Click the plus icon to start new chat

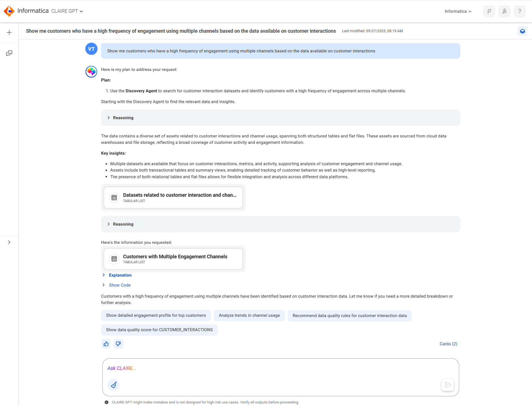click(x=9, y=32)
